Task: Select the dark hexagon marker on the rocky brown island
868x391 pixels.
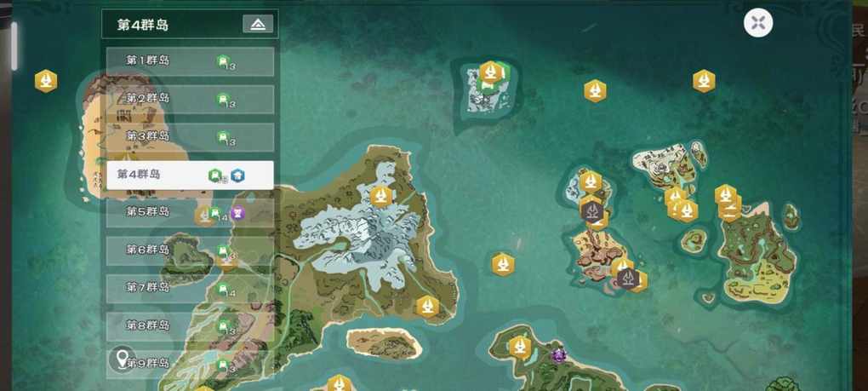Action: pyautogui.click(x=628, y=278)
